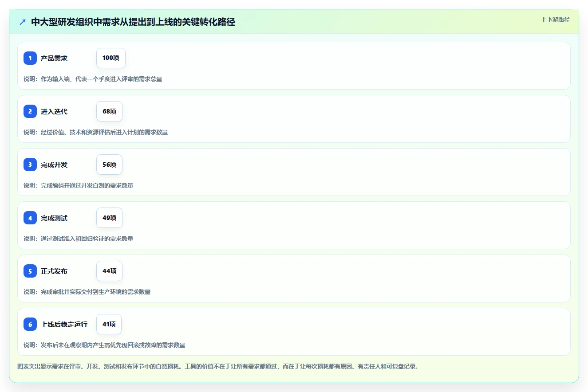
Task: Select the step 1 number badge
Action: pos(30,58)
